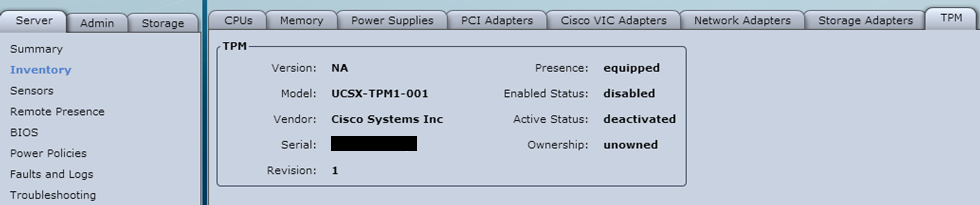Go to the Troubleshooting page
The height and width of the screenshot is (205, 980).
point(53,195)
